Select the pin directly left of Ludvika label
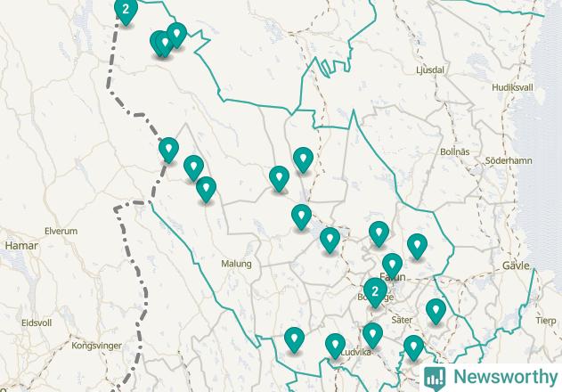Image resolution: width=562 pixels, height=392 pixels. 335,346
